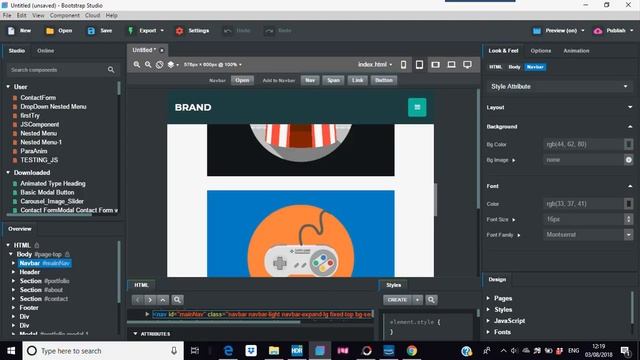Search styles with magnifier icon
Viewport: 640px width, 360px height.
pyautogui.click(x=431, y=300)
